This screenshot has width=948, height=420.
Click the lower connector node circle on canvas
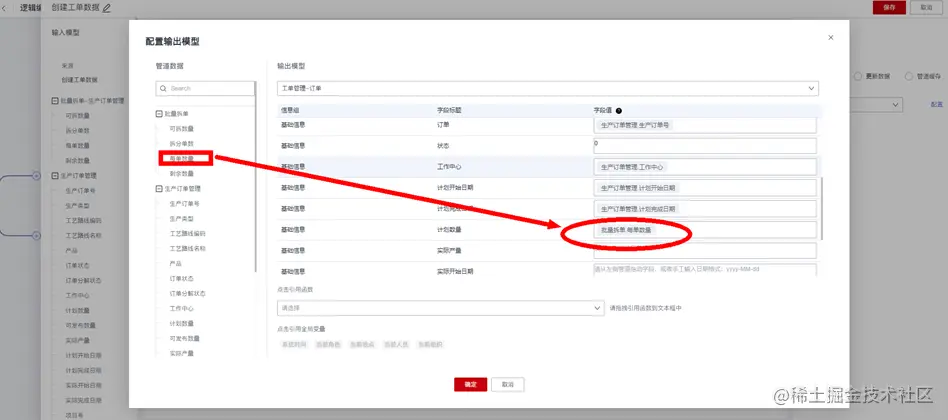[x=36, y=235]
